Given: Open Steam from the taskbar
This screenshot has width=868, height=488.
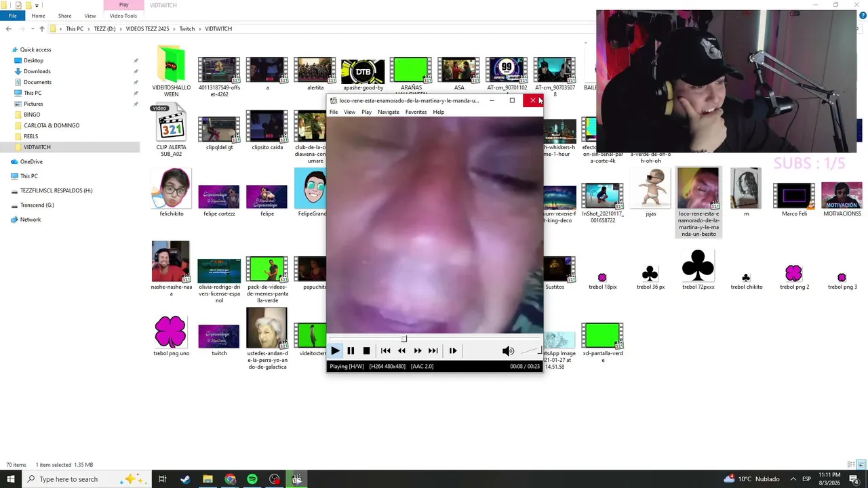Looking at the screenshot, I should [x=185, y=479].
